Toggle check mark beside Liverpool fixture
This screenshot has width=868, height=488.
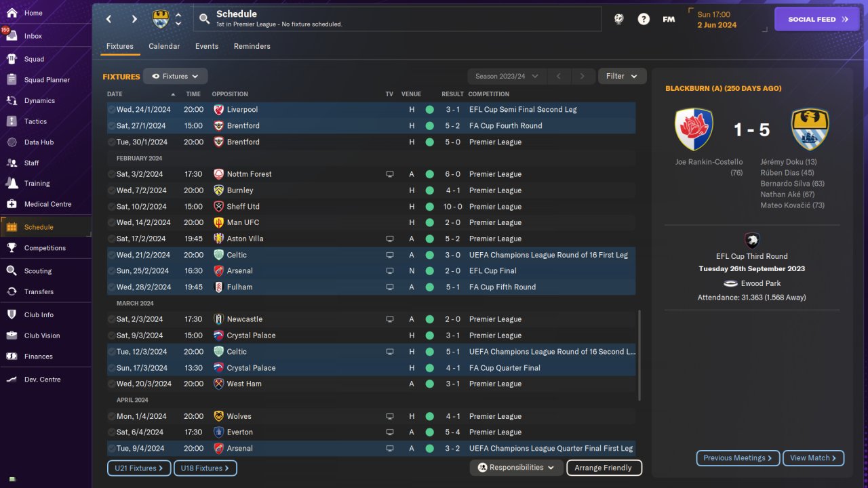point(111,110)
